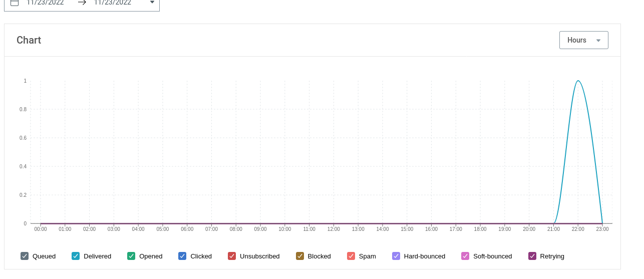Open the Hours interval dropdown
Screen dimensions: 644x279
click(583, 40)
